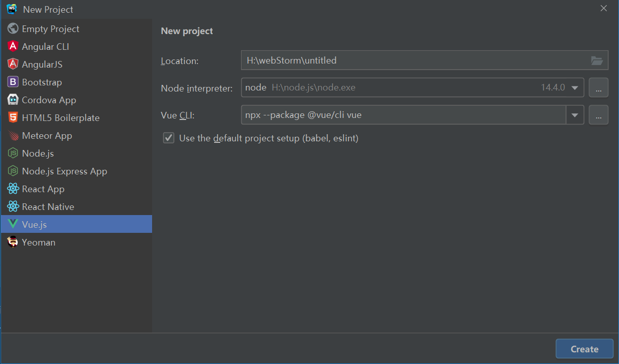This screenshot has height=364, width=619.
Task: Expand the Vue CLI dropdown arrow
Action: pos(575,115)
